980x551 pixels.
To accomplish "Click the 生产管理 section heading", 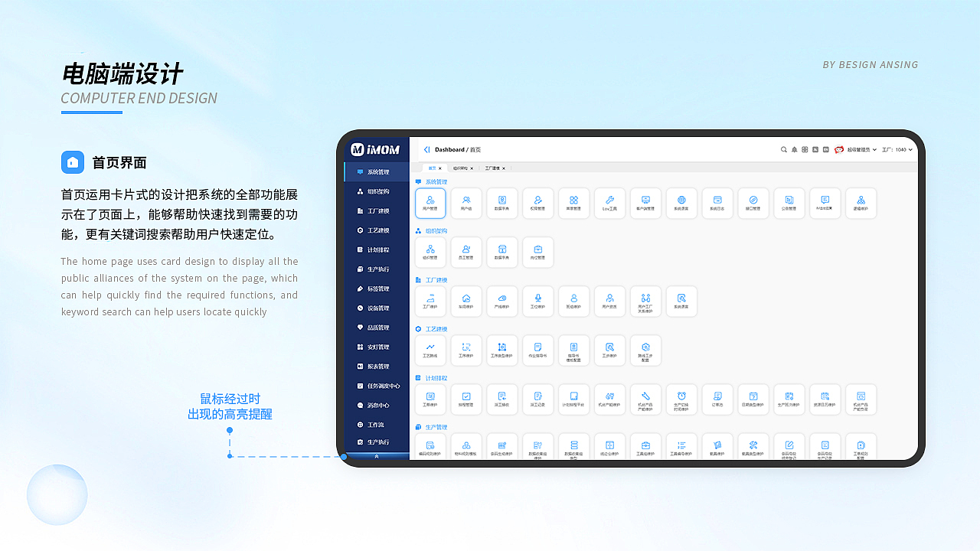I will (436, 427).
